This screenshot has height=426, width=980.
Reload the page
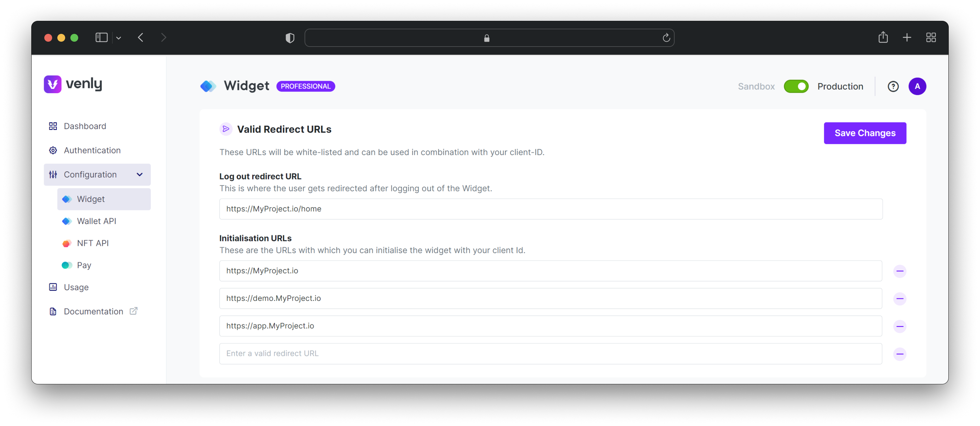(x=666, y=38)
